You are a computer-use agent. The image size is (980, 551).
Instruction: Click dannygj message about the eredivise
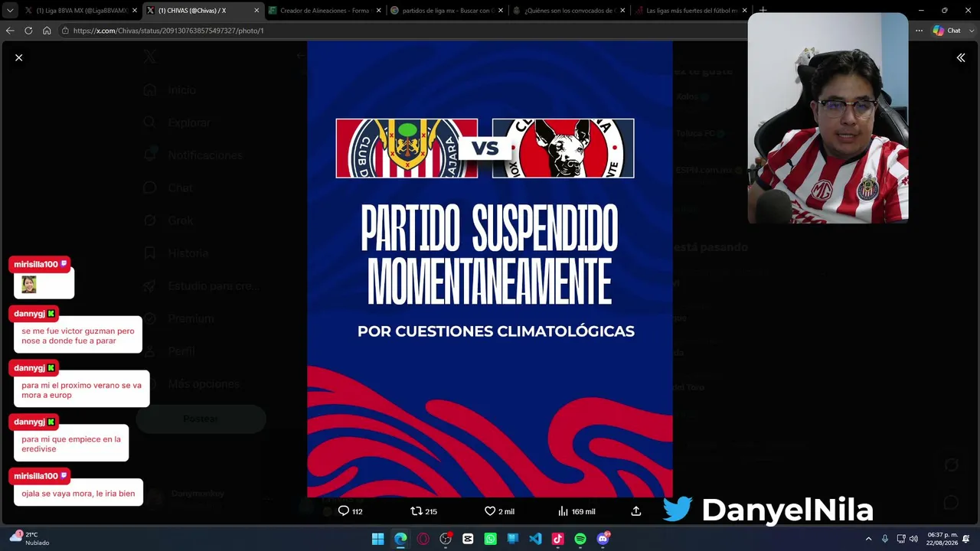tap(71, 444)
